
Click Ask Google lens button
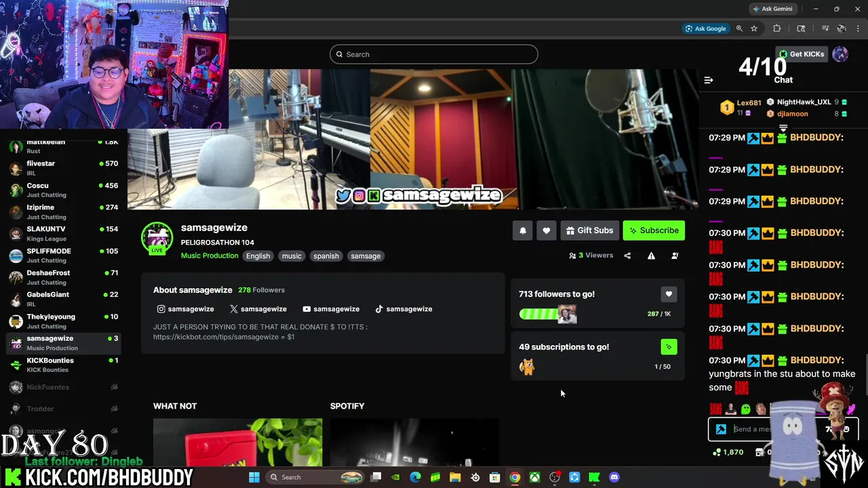pyautogui.click(x=706, y=28)
